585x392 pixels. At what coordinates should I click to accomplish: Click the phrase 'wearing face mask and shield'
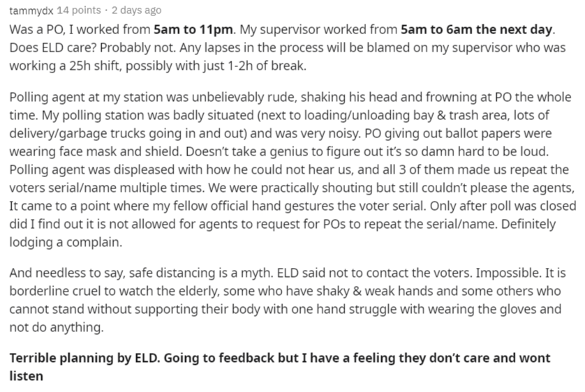(x=95, y=151)
